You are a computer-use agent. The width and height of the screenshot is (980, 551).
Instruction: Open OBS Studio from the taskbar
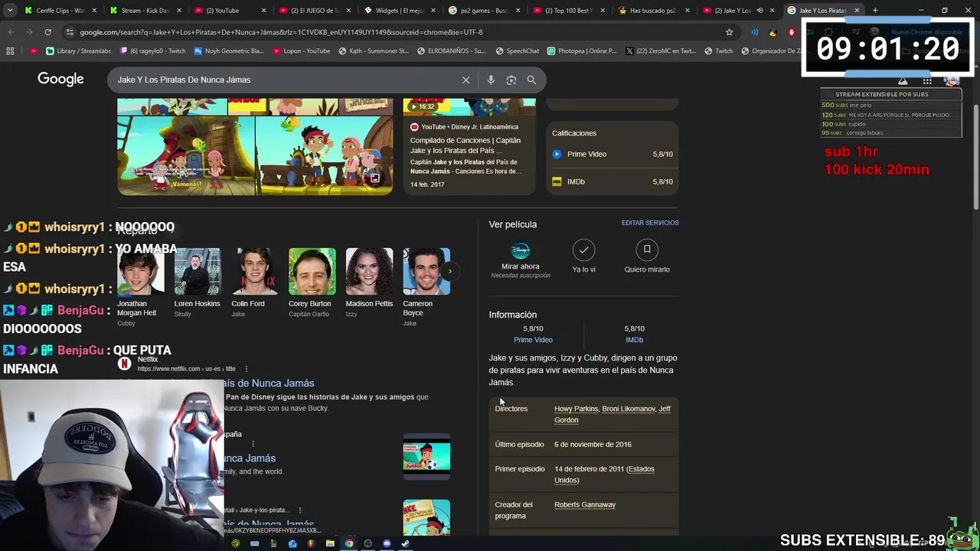point(367,543)
